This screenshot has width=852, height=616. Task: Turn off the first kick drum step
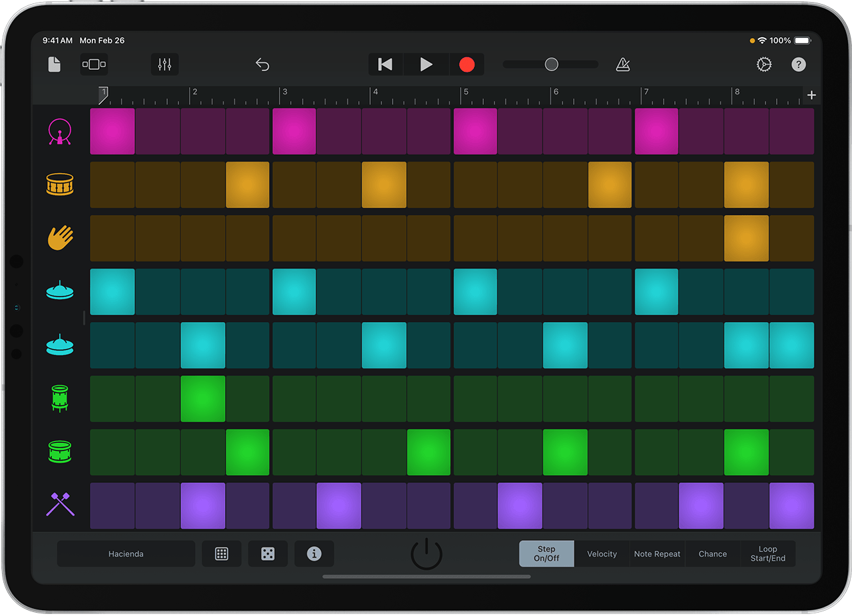pos(112,132)
